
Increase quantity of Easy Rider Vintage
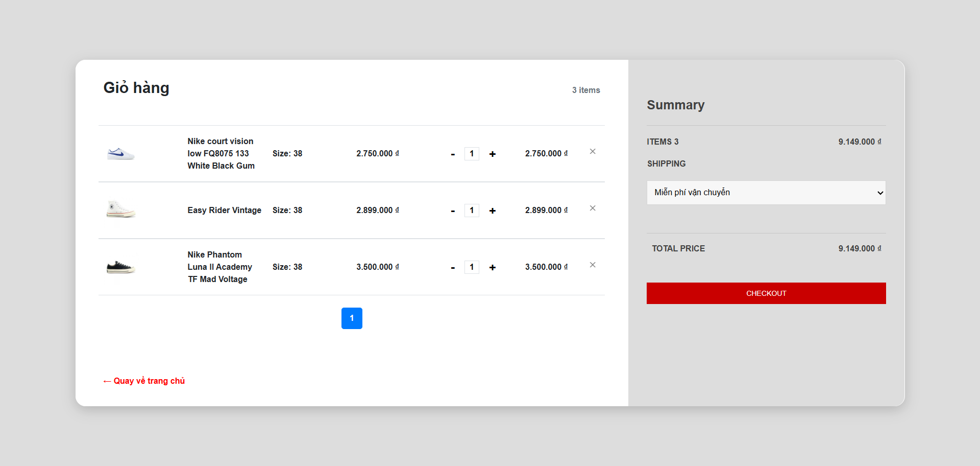(493, 211)
